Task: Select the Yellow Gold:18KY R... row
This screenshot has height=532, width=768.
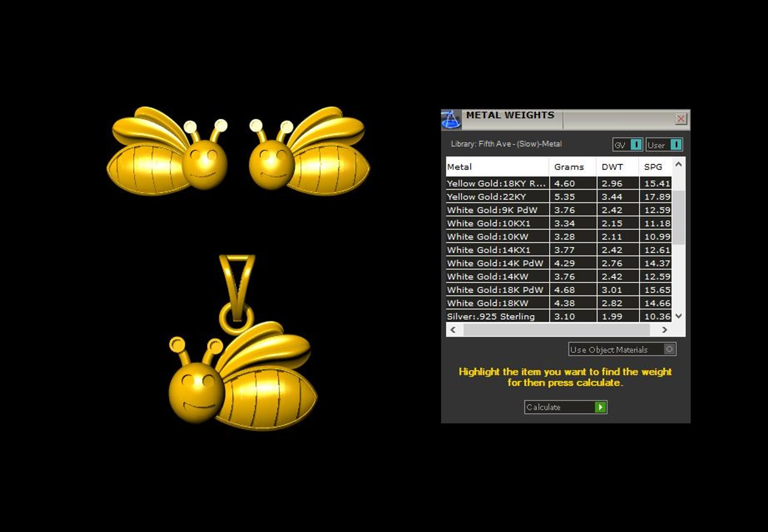Action: [x=559, y=183]
